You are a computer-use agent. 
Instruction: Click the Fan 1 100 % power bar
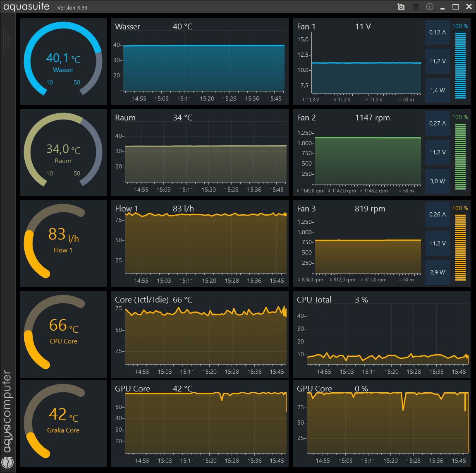click(460, 65)
